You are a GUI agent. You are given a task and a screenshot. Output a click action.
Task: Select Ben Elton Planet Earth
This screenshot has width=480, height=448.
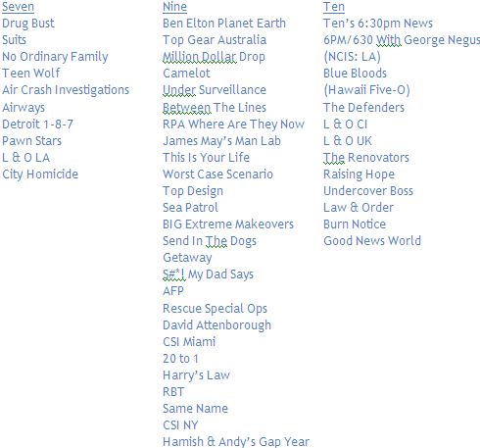[224, 24]
